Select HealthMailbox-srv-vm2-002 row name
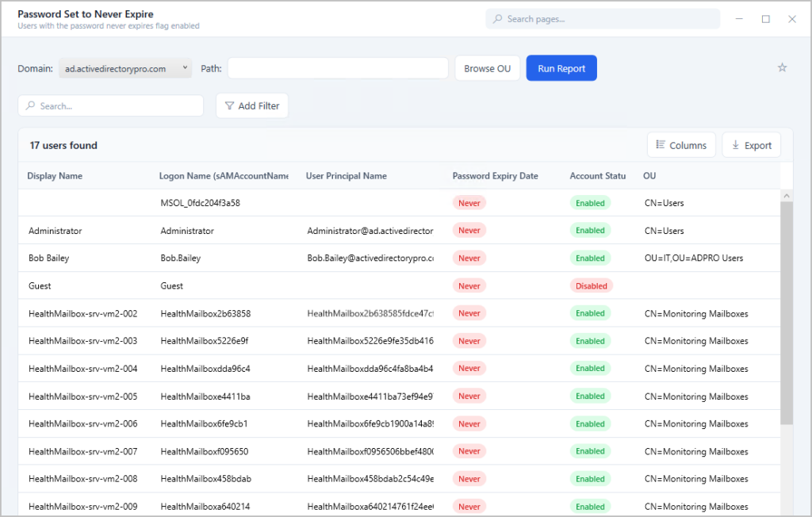 coord(82,314)
